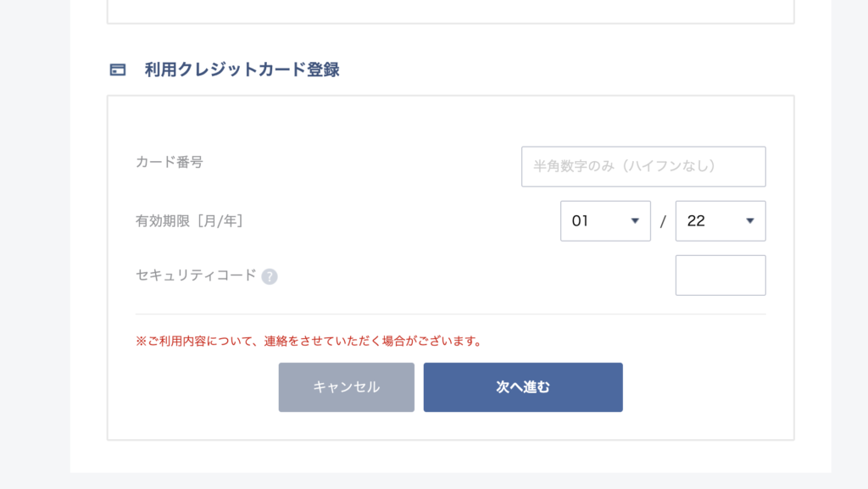Click the 有効期限［月/年］ label
The width and height of the screenshot is (868, 489).
(189, 220)
